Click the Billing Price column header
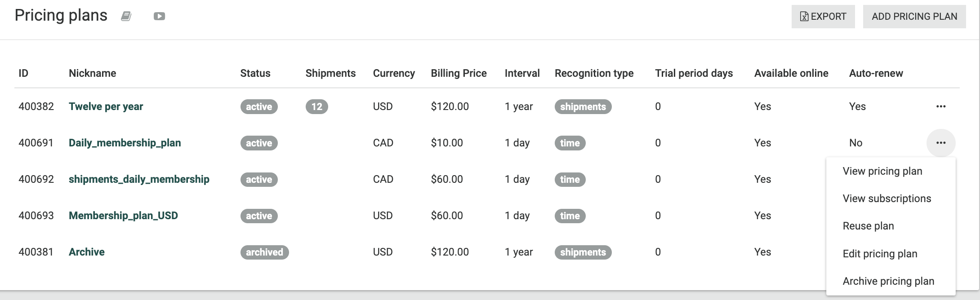 point(459,73)
